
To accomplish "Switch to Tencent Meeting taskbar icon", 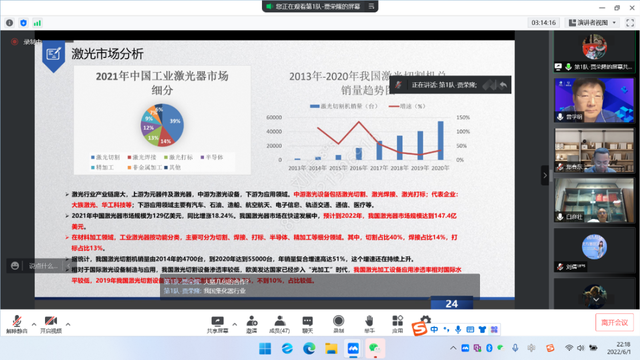I will click(x=353, y=349).
